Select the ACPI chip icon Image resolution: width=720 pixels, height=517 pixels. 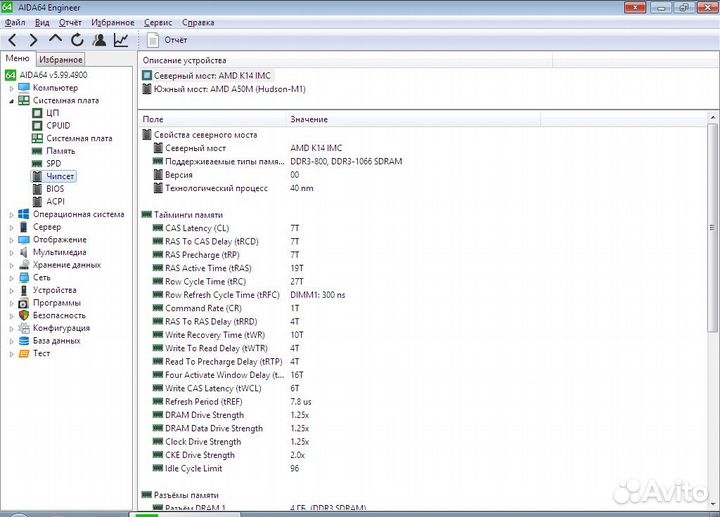pos(37,202)
